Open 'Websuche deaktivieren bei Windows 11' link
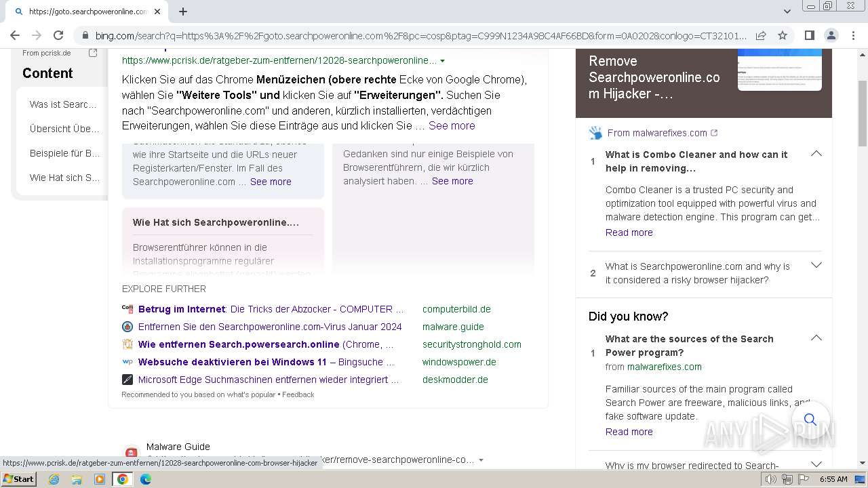 pos(266,362)
